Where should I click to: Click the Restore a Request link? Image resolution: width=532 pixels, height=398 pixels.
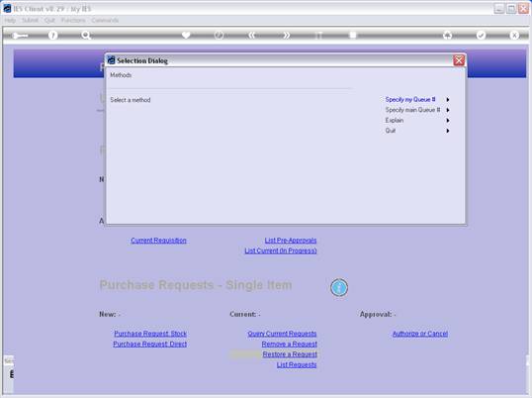[290, 354]
